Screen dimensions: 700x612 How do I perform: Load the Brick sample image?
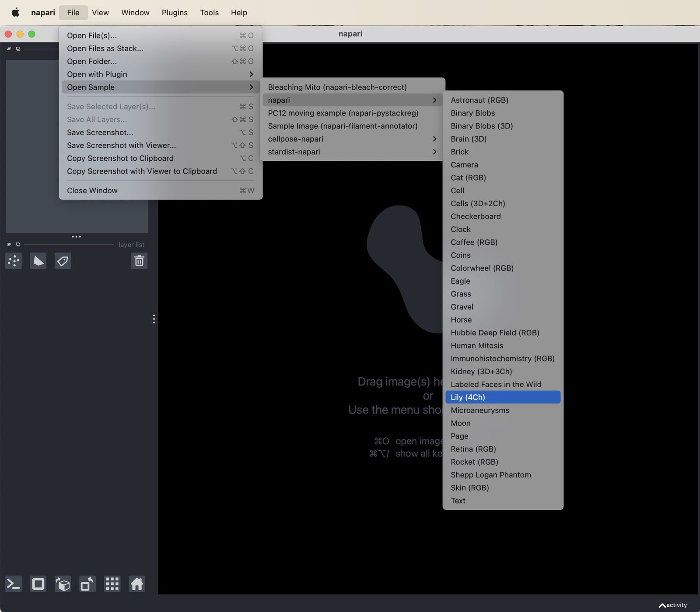click(x=503, y=152)
